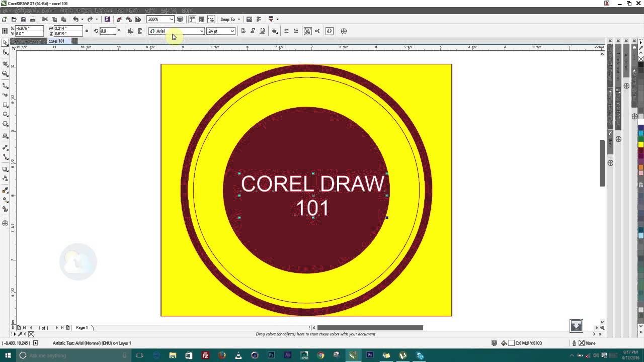Click the object width field
Viewport: 644px width, 362px height.
[68, 29]
